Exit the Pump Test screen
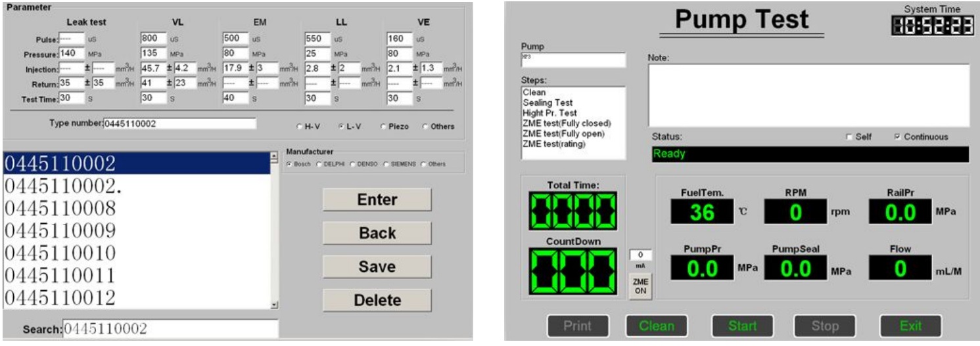This screenshot has width=980, height=346. point(910,326)
